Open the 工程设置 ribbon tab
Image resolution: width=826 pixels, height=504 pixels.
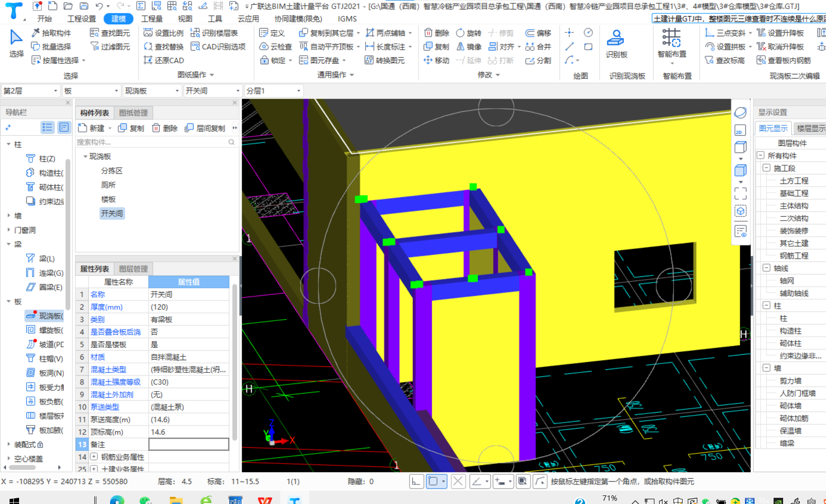click(82, 19)
